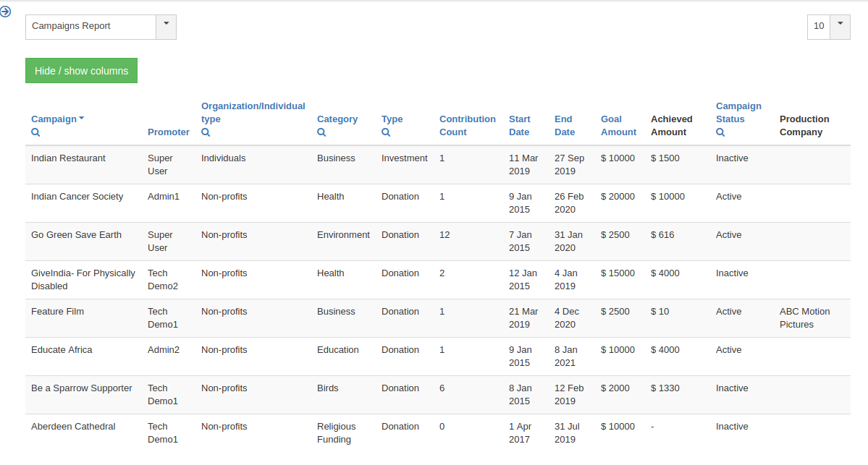Click the page size box showing 10
This screenshot has height=465, width=868.
tap(819, 26)
